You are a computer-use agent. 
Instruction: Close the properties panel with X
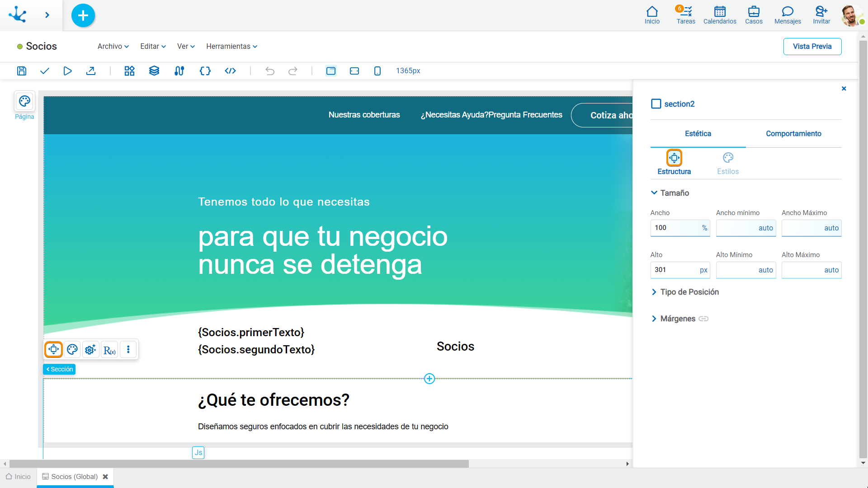pyautogui.click(x=844, y=89)
